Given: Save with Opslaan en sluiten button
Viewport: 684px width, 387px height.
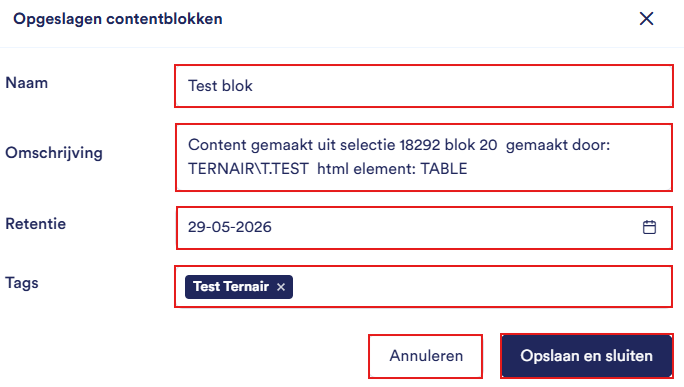Looking at the screenshot, I should point(586,356).
